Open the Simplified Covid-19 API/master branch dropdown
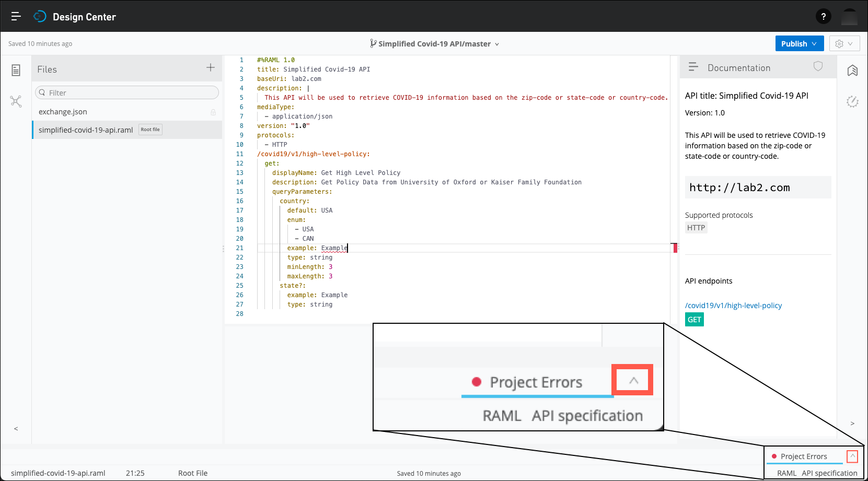This screenshot has height=481, width=868. click(434, 44)
